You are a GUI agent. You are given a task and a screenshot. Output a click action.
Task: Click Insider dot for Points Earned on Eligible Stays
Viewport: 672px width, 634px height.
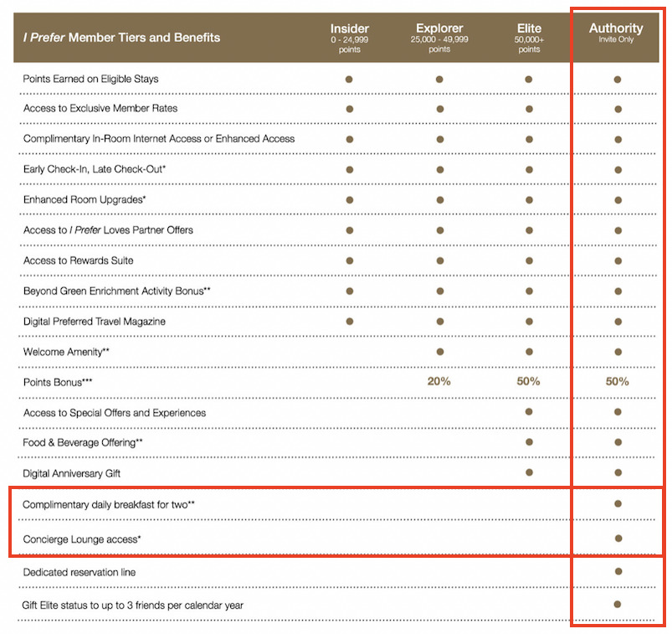[349, 80]
